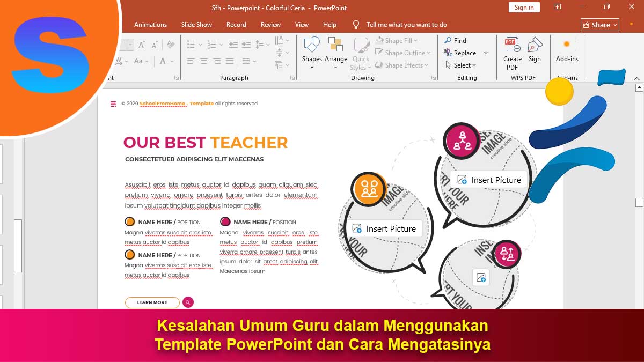Decrease the font size
The width and height of the screenshot is (644, 362).
pyautogui.click(x=155, y=45)
